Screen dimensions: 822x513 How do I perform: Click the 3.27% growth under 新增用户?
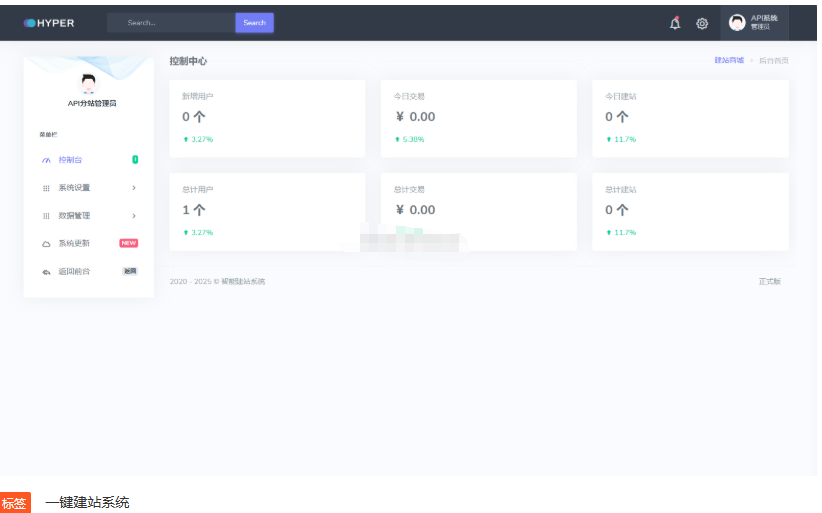pos(198,139)
